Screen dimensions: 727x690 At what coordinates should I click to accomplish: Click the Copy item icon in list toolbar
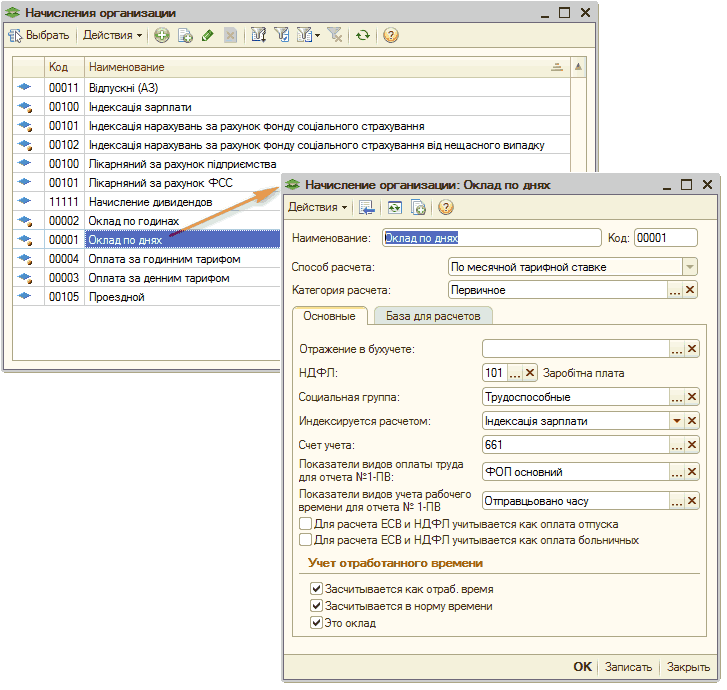pos(185,35)
